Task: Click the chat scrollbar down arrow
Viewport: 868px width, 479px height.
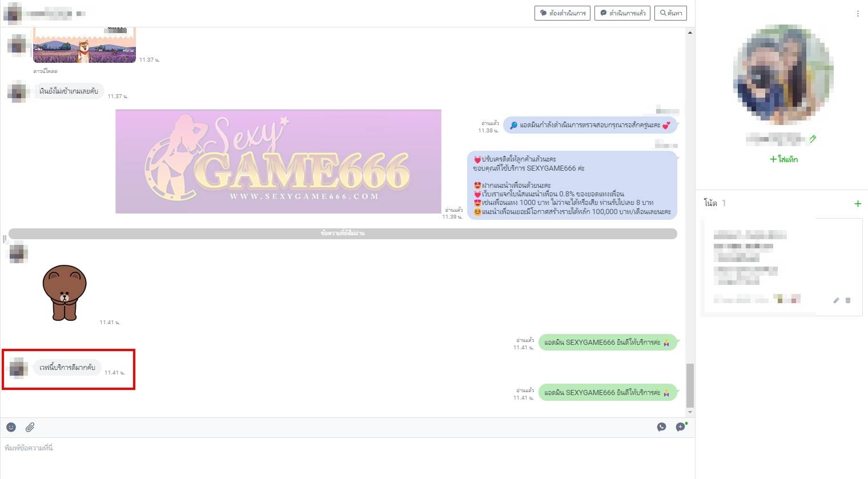Action: click(690, 412)
